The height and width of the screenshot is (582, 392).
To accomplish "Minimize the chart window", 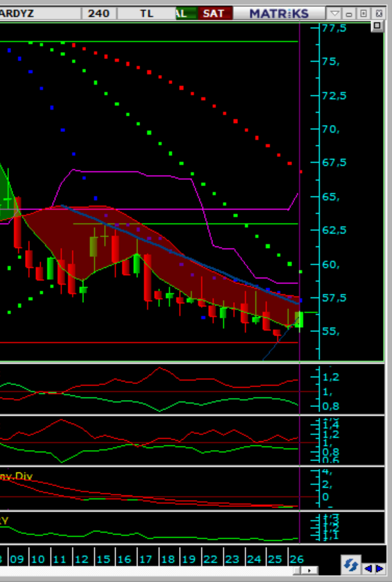I will pos(348,14).
